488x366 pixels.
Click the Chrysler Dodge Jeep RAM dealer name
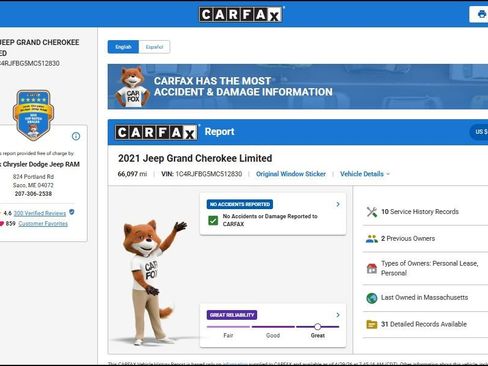[40, 164]
